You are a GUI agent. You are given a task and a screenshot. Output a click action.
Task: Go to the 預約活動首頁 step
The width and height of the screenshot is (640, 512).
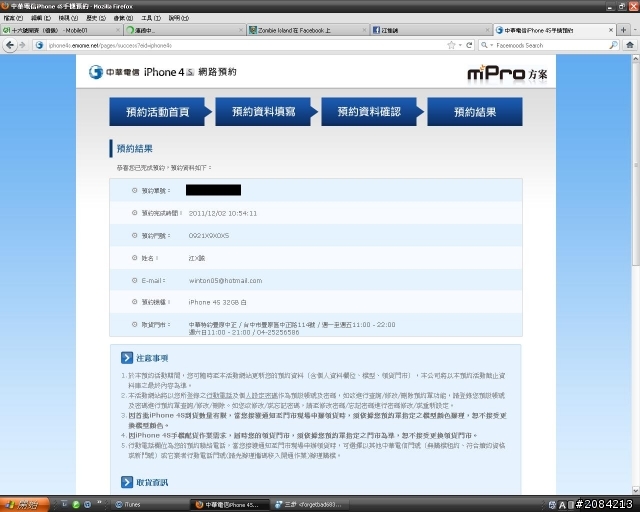(x=158, y=111)
